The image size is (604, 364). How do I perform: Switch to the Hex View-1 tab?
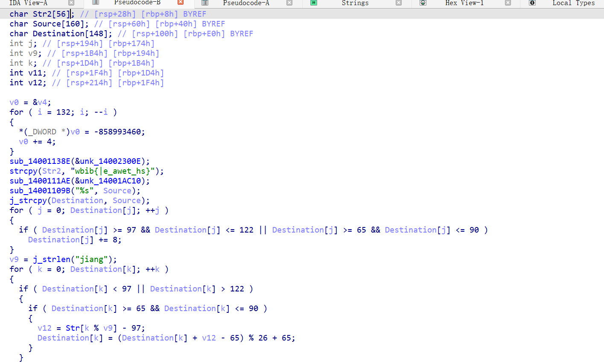point(464,3)
